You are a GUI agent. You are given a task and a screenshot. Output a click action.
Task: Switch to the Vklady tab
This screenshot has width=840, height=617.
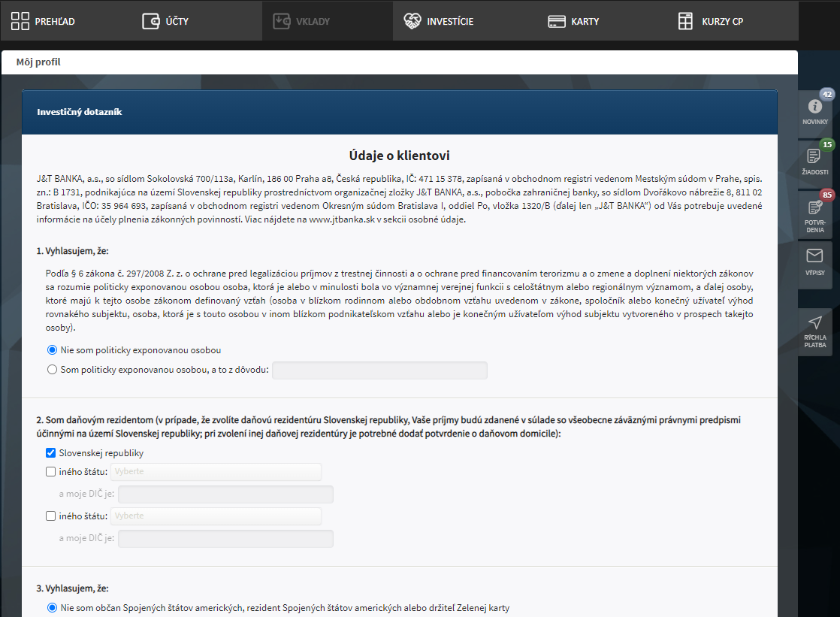point(301,21)
